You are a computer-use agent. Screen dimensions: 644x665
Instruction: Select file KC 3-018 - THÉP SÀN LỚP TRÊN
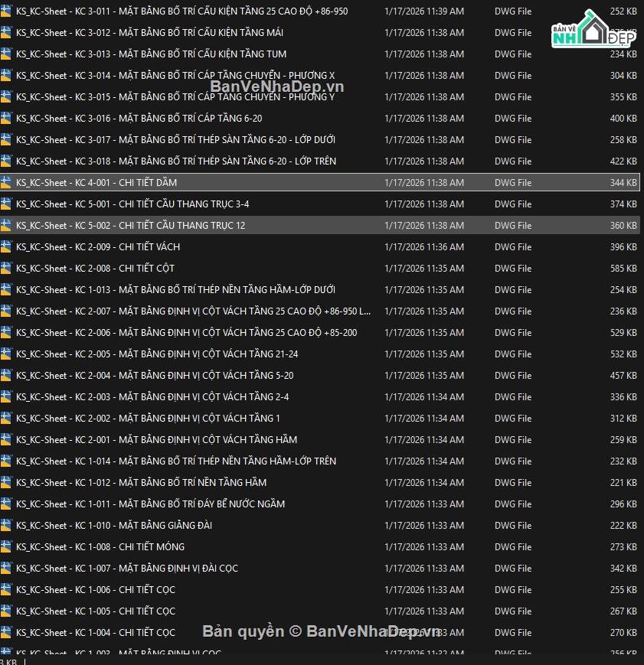click(176, 161)
